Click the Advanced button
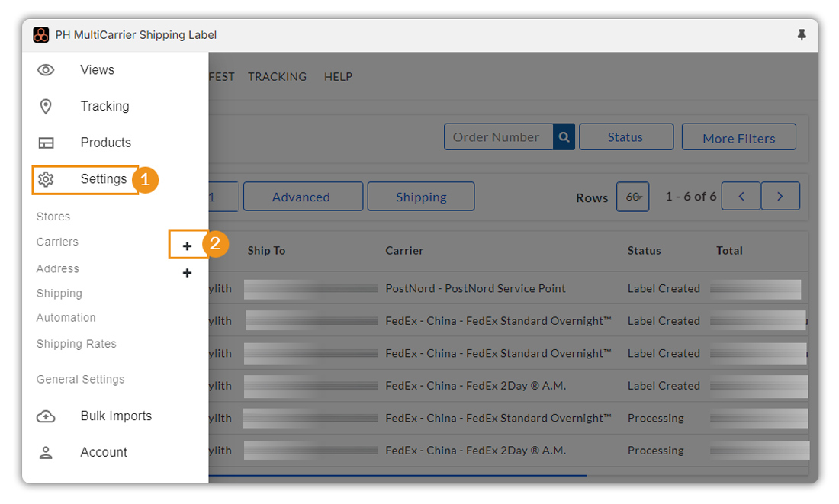Screen dimensions: 839x504 (x=303, y=197)
